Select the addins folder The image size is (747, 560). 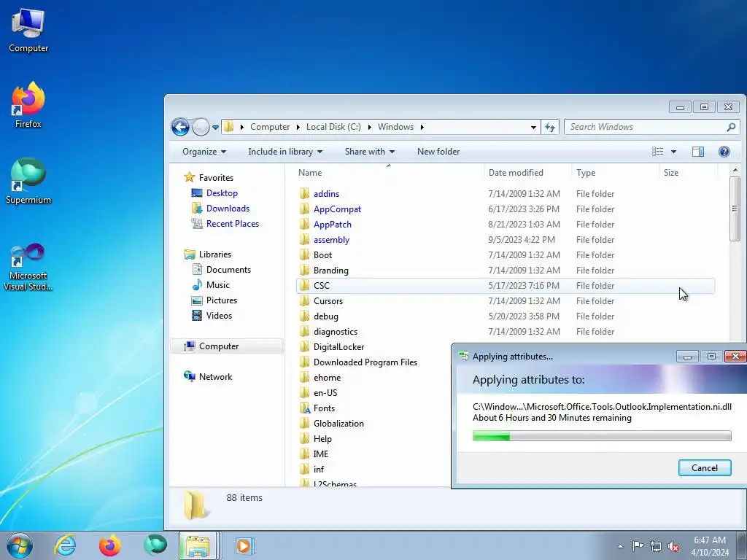click(326, 194)
